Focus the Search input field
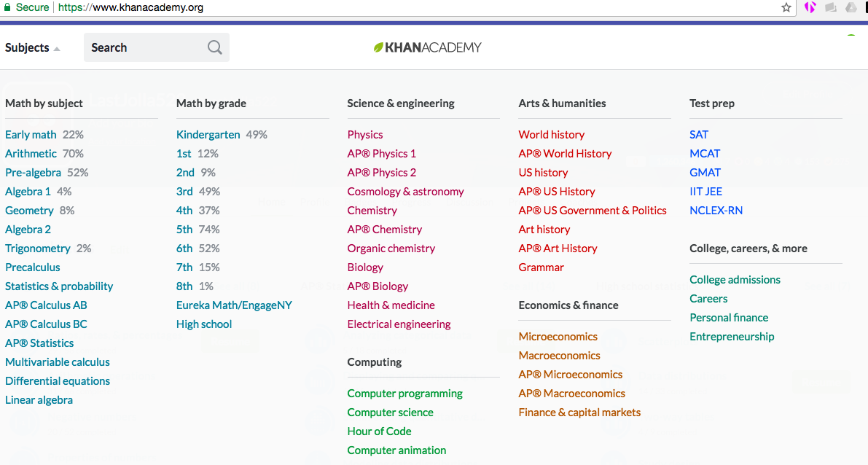The height and width of the screenshot is (465, 868). tap(156, 47)
